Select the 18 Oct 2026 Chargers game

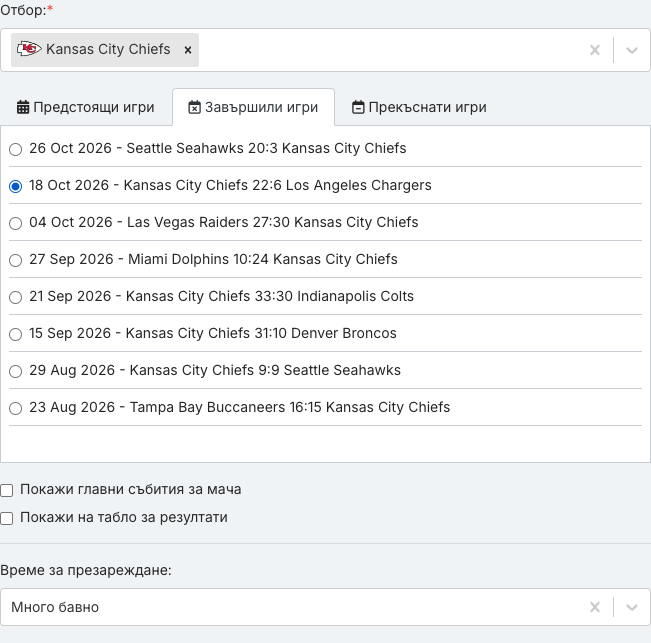click(x=15, y=186)
